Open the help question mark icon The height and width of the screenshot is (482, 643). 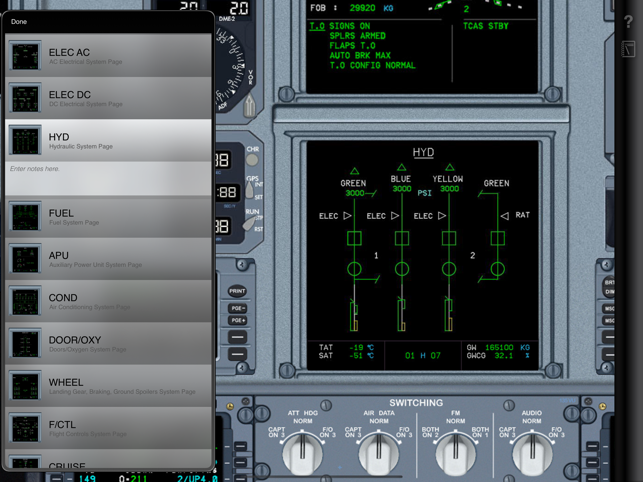point(628,21)
